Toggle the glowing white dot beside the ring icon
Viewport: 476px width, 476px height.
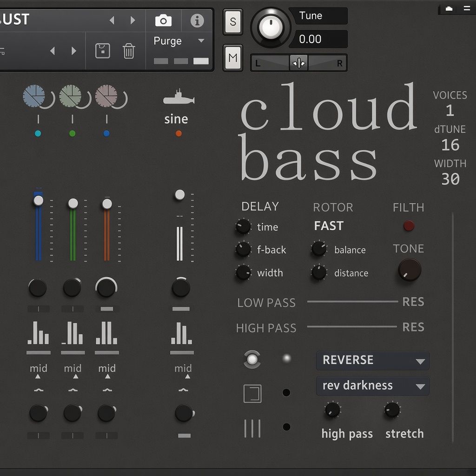pos(286,358)
